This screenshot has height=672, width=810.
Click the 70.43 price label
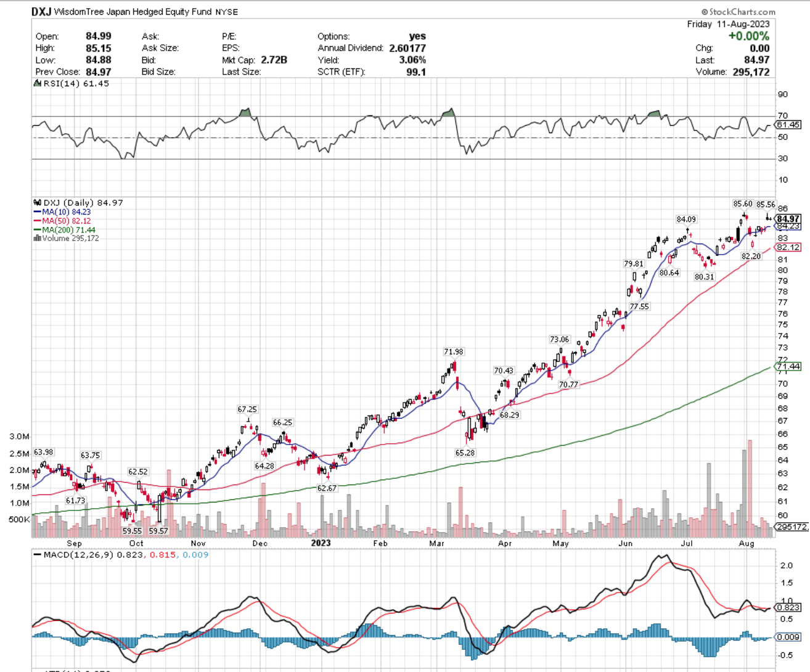504,371
